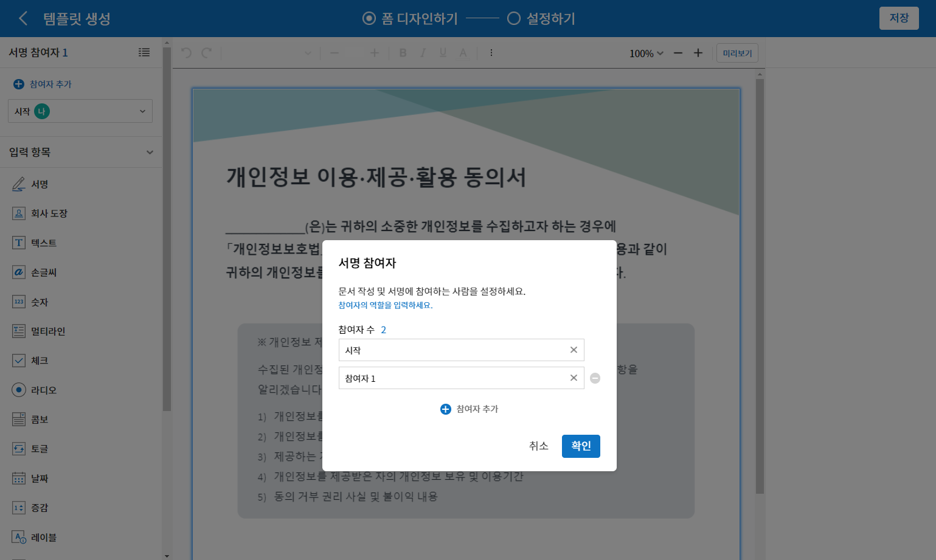Click the sidebar scroll down arrow
Screen dimensions: 936x560
167,556
